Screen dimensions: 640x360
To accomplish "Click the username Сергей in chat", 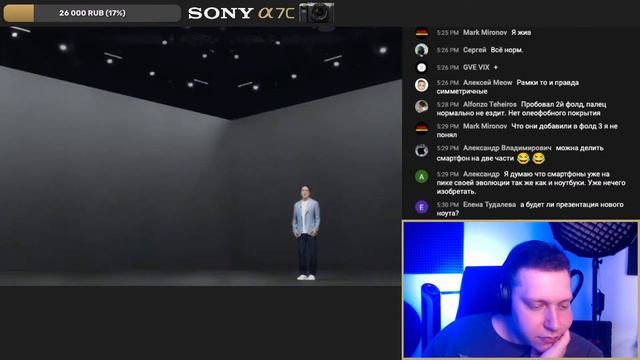I will point(475,50).
